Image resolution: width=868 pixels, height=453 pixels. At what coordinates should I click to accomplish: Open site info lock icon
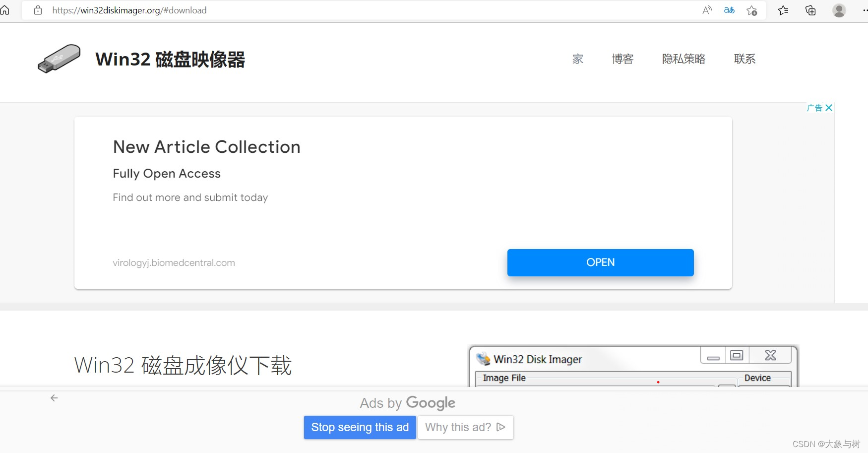tap(38, 10)
